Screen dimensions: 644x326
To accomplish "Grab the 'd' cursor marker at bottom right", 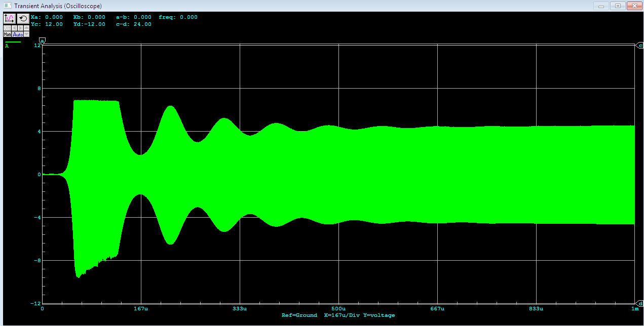I will click(x=639, y=304).
